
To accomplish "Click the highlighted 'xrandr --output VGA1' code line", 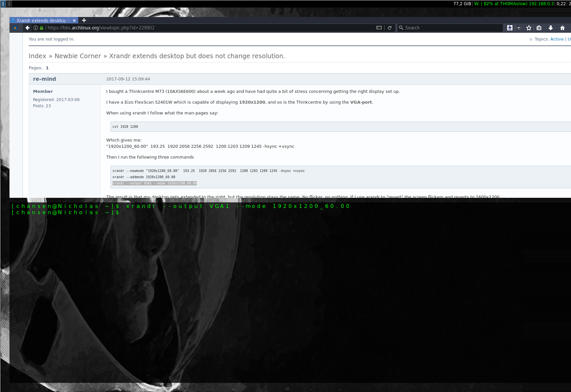I will [155, 183].
